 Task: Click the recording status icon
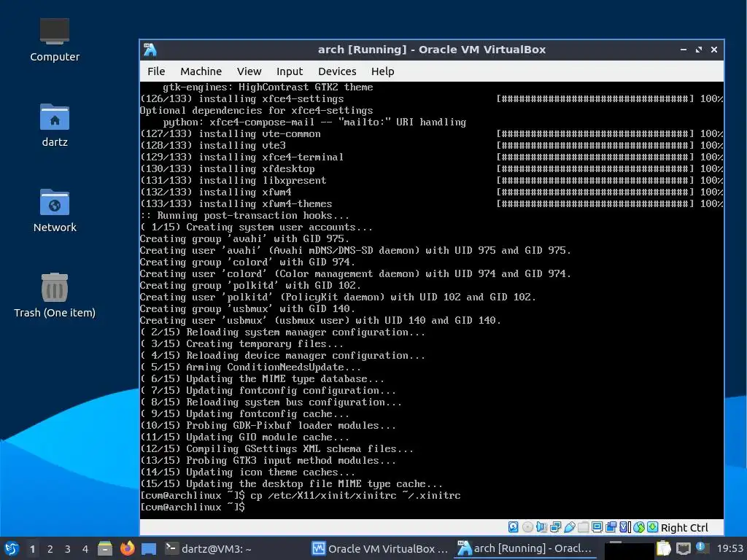(x=611, y=527)
